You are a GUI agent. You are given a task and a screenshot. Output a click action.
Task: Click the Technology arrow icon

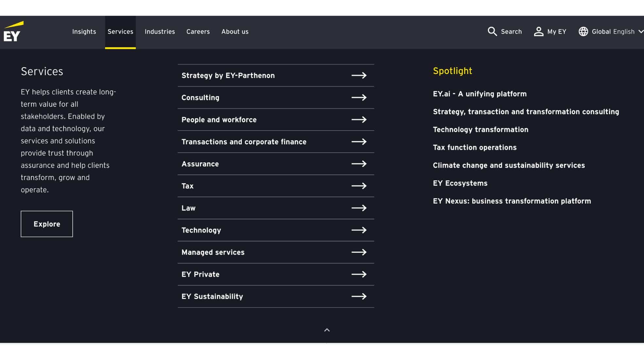[359, 230]
